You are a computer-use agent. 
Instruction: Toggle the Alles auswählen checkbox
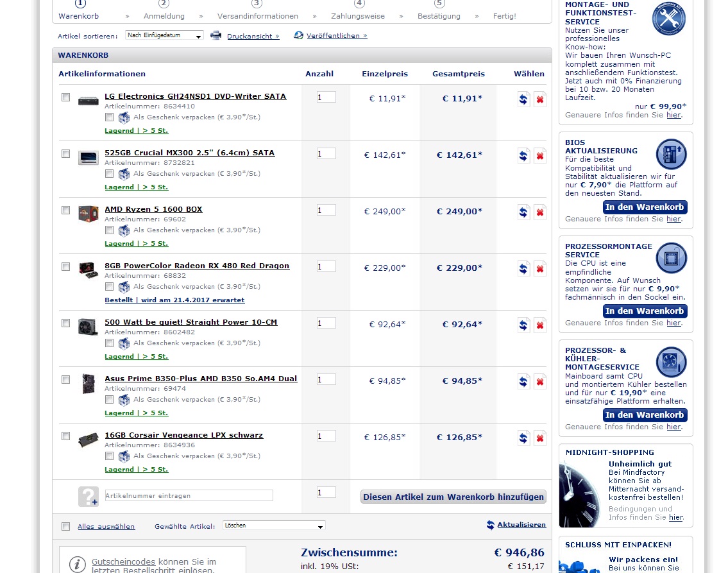(x=66, y=526)
